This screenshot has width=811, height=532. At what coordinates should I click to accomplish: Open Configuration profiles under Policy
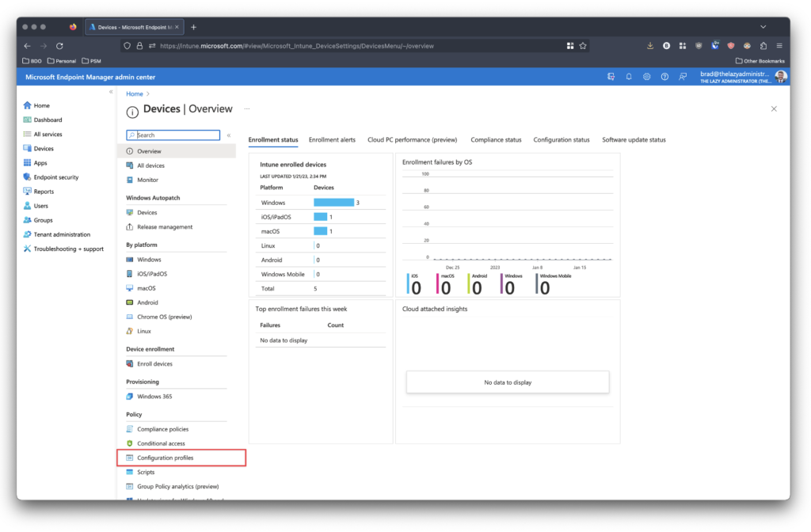tap(181, 458)
